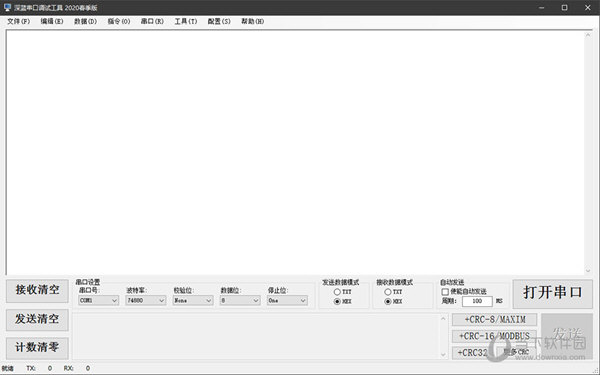The width and height of the screenshot is (600, 375).
Task: Expand the 数据位 8 dropdown
Action: [240, 301]
